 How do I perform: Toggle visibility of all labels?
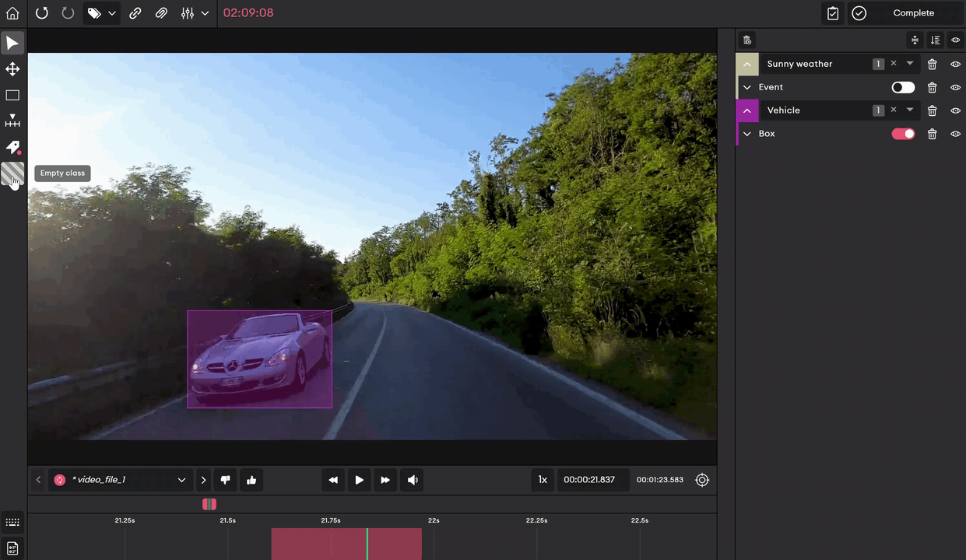click(x=956, y=40)
